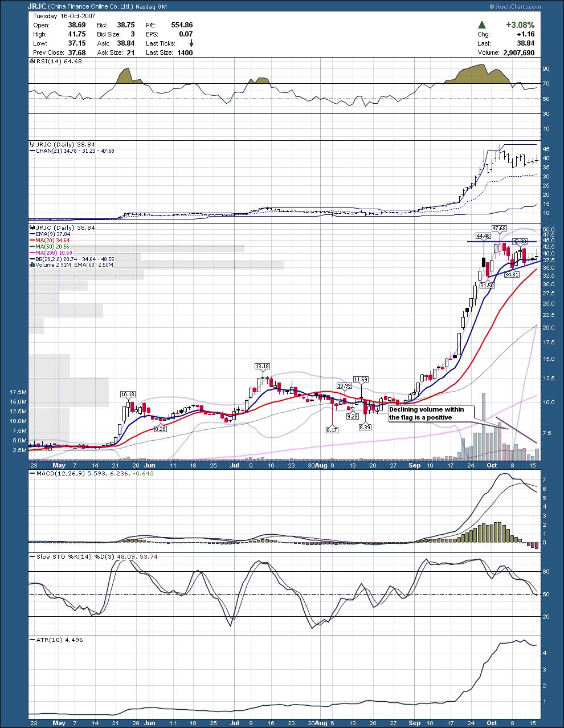Click the 10.99 price label

(x=345, y=386)
